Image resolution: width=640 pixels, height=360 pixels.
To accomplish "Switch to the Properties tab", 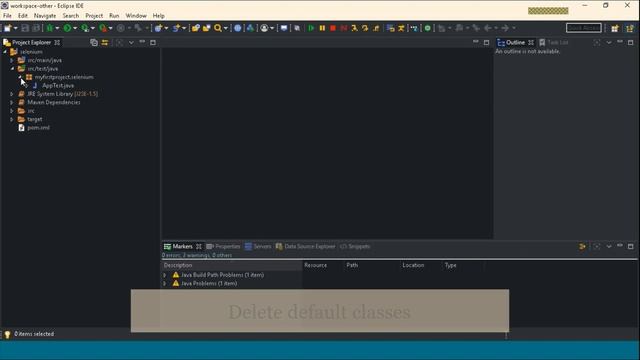I will pyautogui.click(x=223, y=247).
